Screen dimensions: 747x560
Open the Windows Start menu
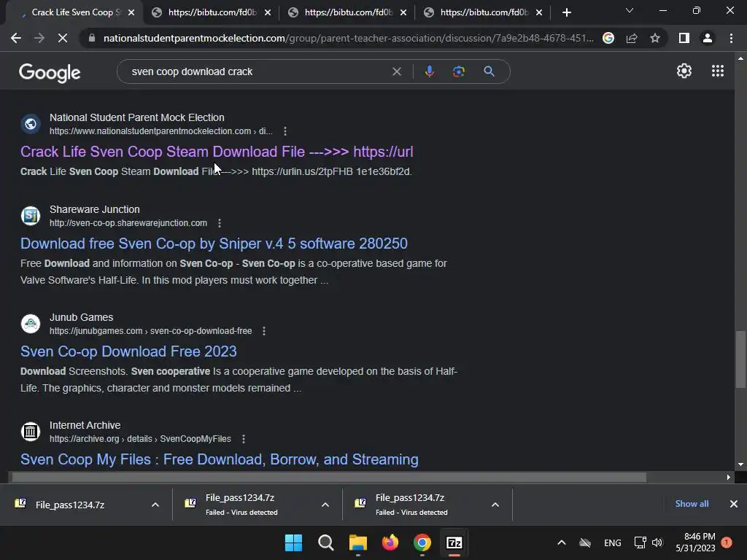tap(293, 542)
